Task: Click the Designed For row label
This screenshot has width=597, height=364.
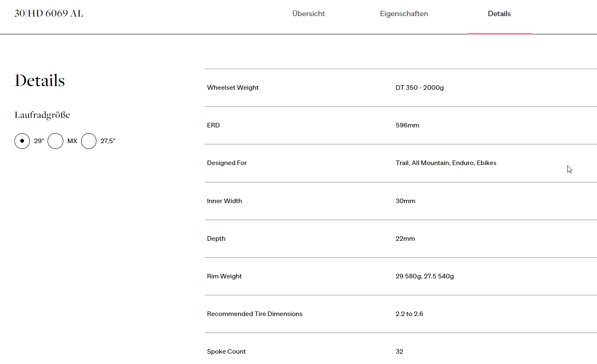Action: click(227, 163)
